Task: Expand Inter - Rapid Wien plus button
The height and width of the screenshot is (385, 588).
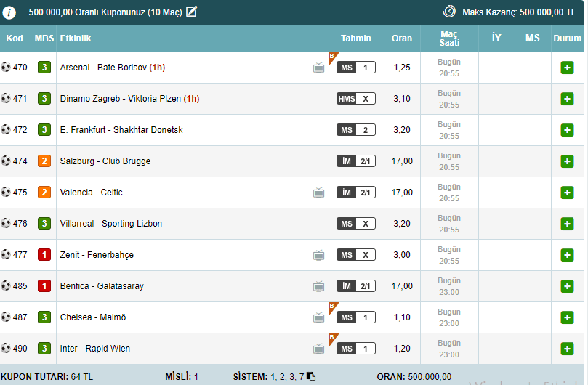Action: pyautogui.click(x=567, y=349)
